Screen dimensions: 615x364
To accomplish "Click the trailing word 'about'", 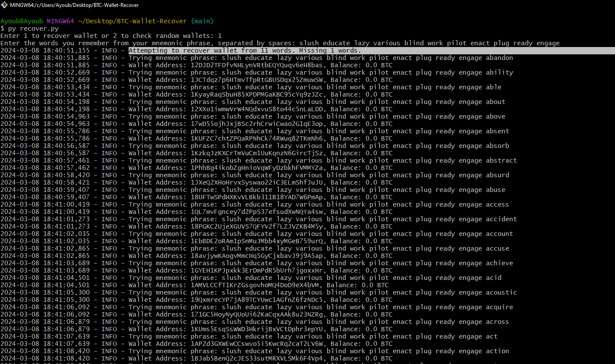I will pyautogui.click(x=495, y=102).
